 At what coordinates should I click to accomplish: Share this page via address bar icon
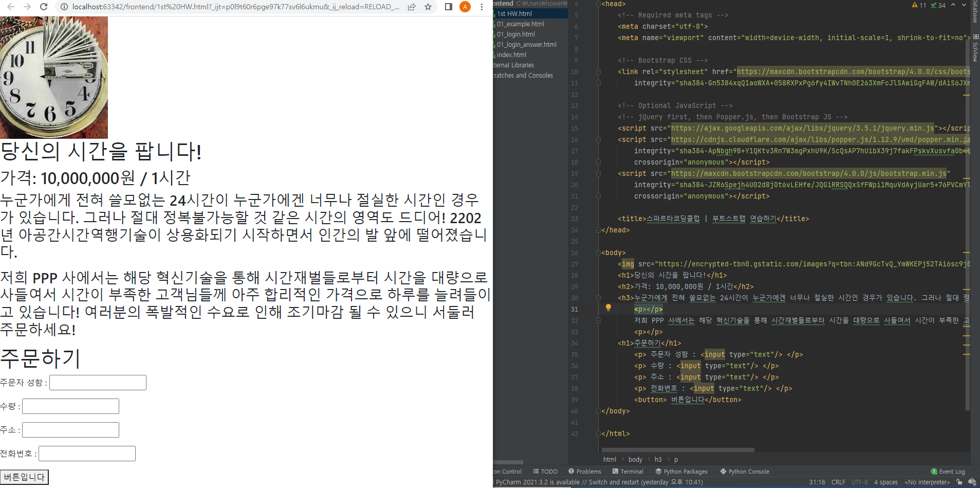point(412,7)
